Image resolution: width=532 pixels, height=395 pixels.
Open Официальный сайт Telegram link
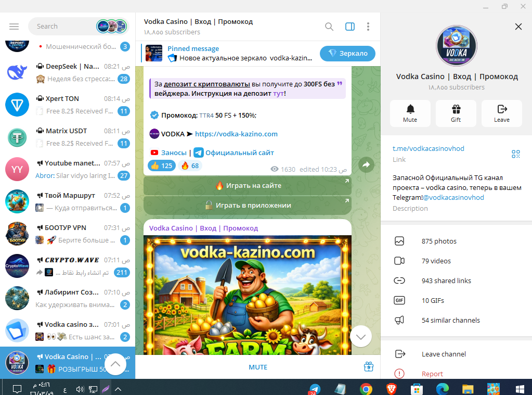pos(240,153)
